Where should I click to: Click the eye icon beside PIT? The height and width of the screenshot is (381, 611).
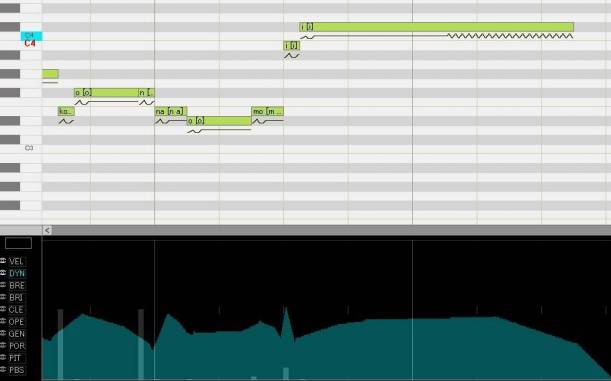pos(3,358)
